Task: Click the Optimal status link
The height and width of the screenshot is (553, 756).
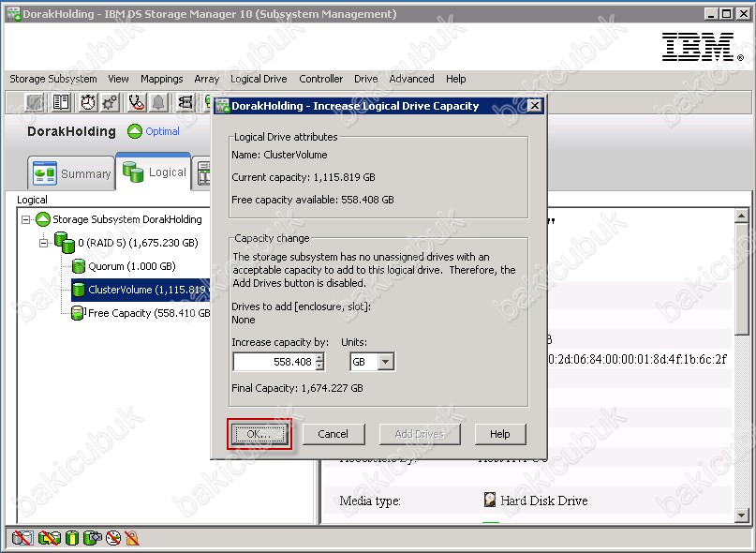Action: pyautogui.click(x=162, y=131)
